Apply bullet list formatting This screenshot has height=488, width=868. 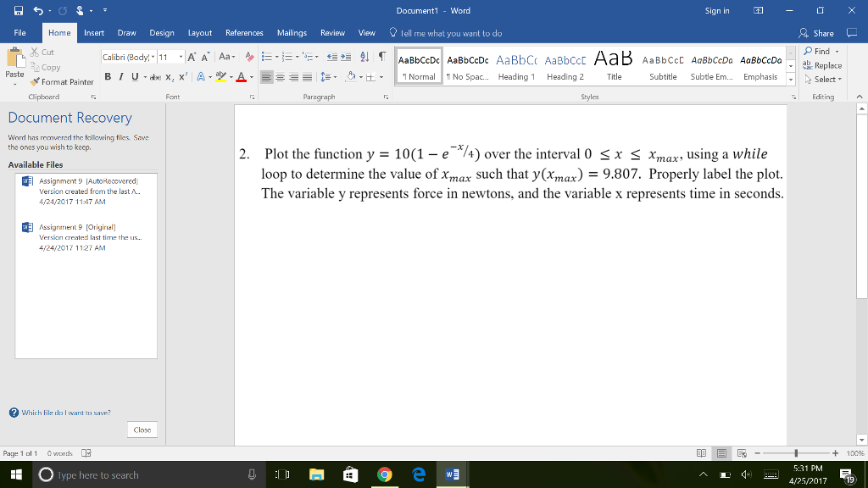click(269, 55)
